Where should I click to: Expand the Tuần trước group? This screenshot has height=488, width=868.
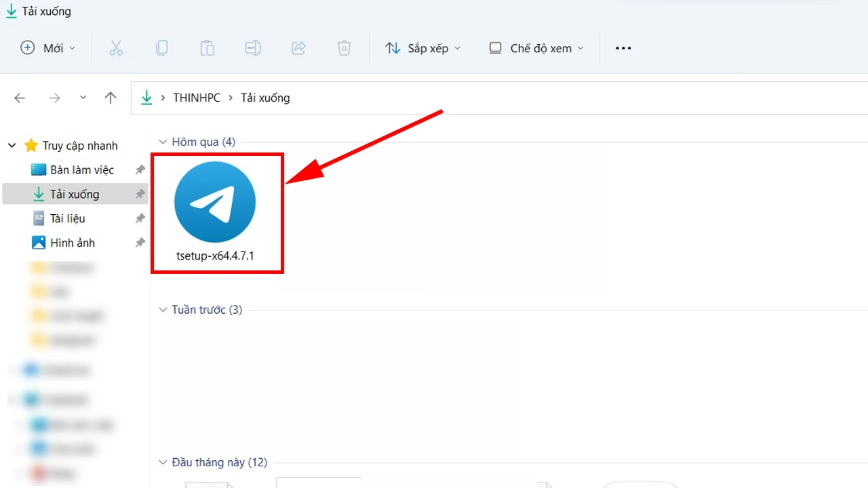point(163,310)
